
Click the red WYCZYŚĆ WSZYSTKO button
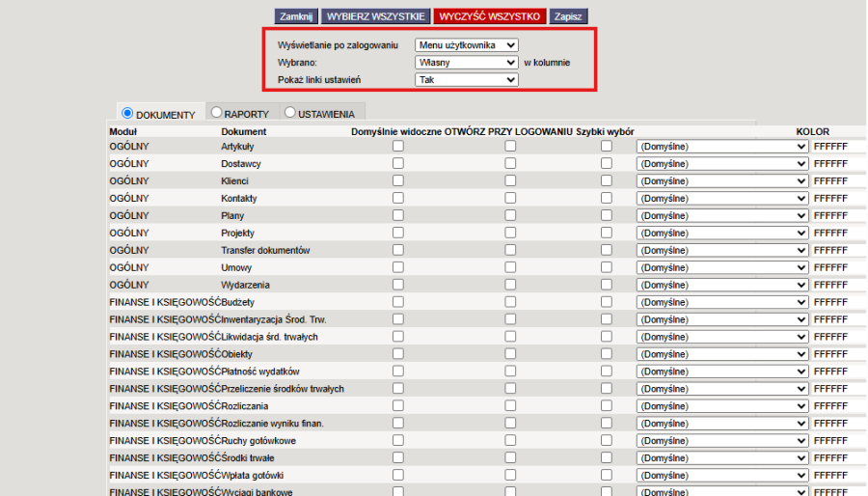click(x=490, y=16)
